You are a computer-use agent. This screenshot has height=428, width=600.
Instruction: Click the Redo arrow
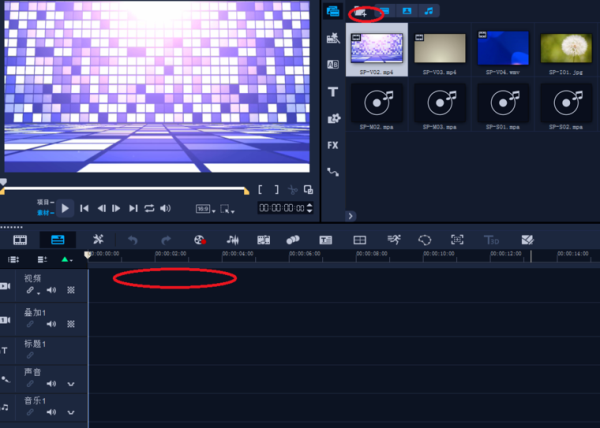pyautogui.click(x=166, y=240)
